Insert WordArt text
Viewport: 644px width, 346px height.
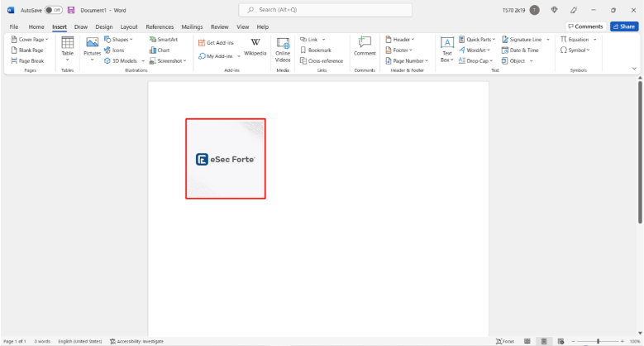(x=475, y=50)
